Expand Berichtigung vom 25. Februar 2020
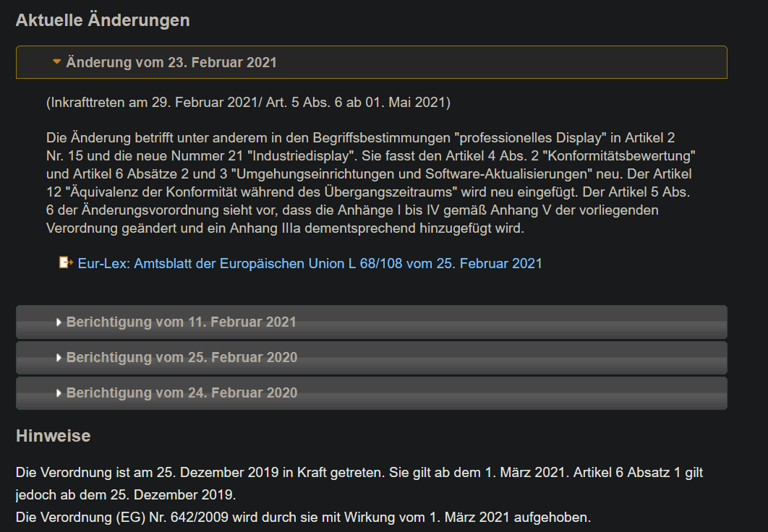Viewport: 768px width, 532px height. [182, 358]
